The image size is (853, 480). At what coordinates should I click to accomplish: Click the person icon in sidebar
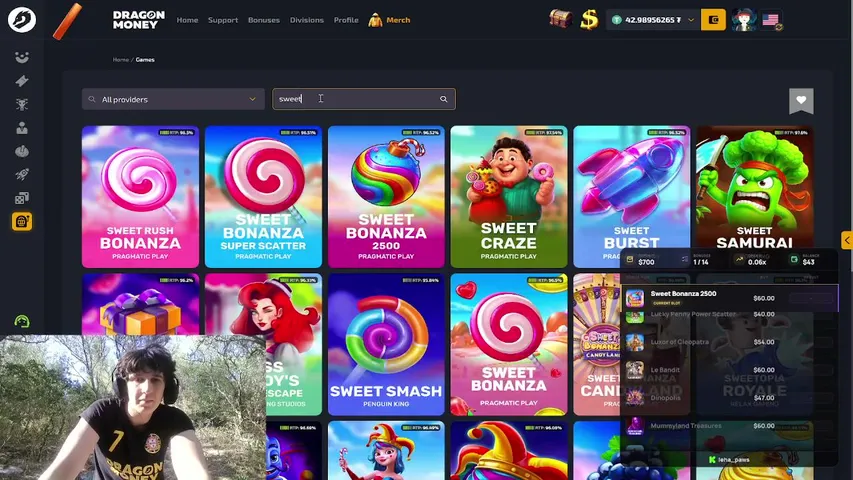click(22, 128)
